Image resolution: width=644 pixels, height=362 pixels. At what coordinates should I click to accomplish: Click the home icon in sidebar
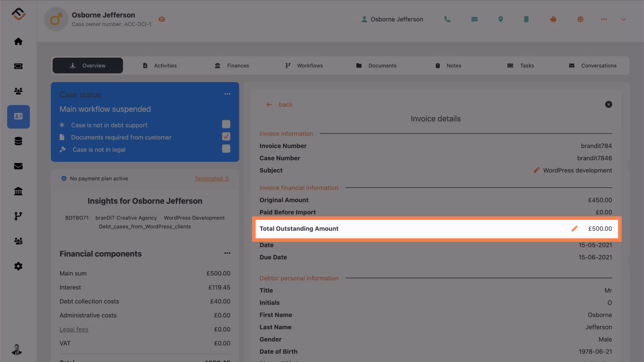pyautogui.click(x=18, y=42)
